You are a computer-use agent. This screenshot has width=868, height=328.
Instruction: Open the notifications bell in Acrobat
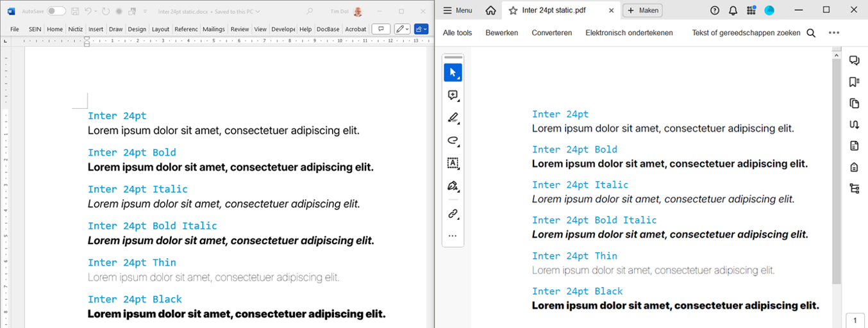point(733,10)
